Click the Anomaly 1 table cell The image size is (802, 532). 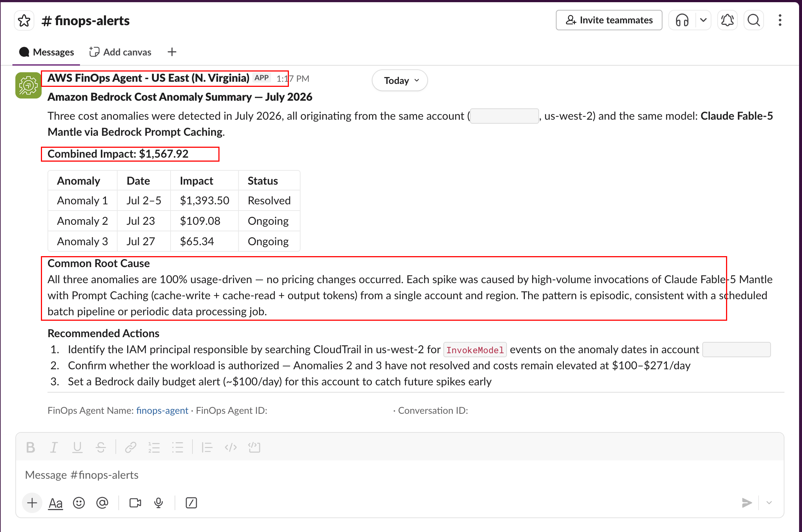tap(83, 200)
